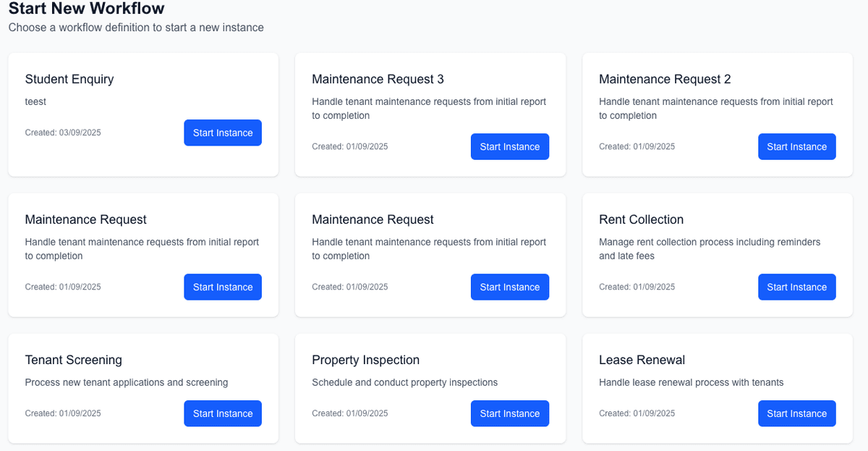Viewport: 868px width, 451px height.
Task: Begin a Lease Renewal instance
Action: (x=796, y=414)
